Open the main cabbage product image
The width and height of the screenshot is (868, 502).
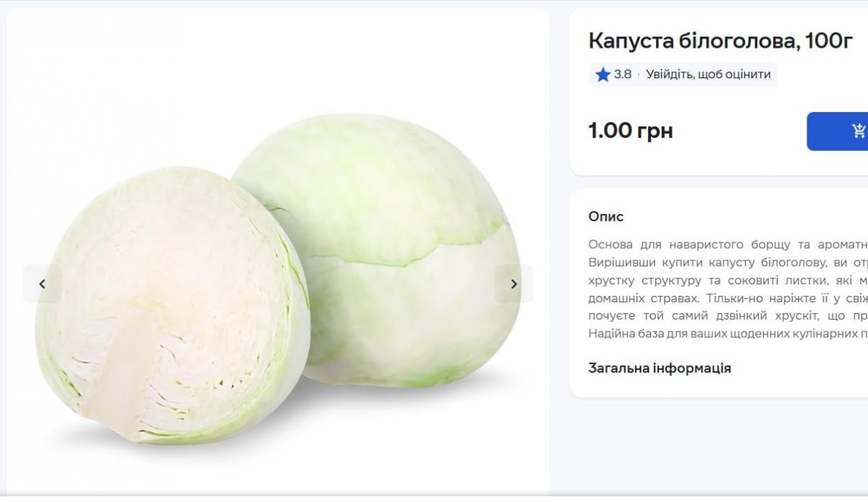[x=278, y=284]
